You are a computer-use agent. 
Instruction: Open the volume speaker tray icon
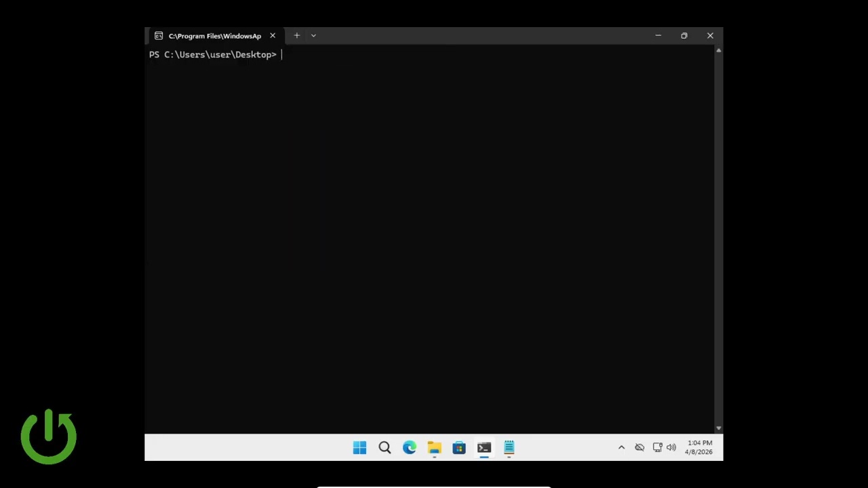[x=671, y=447]
